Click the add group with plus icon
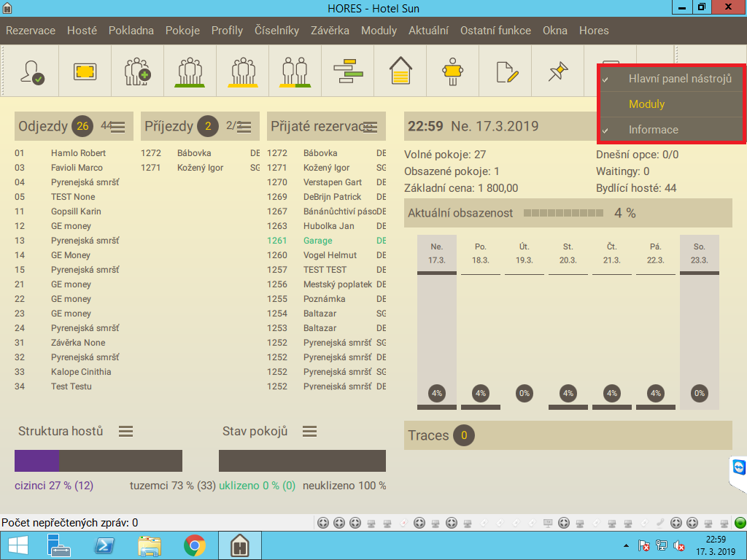Screen dimensions: 747x560 tap(137, 71)
